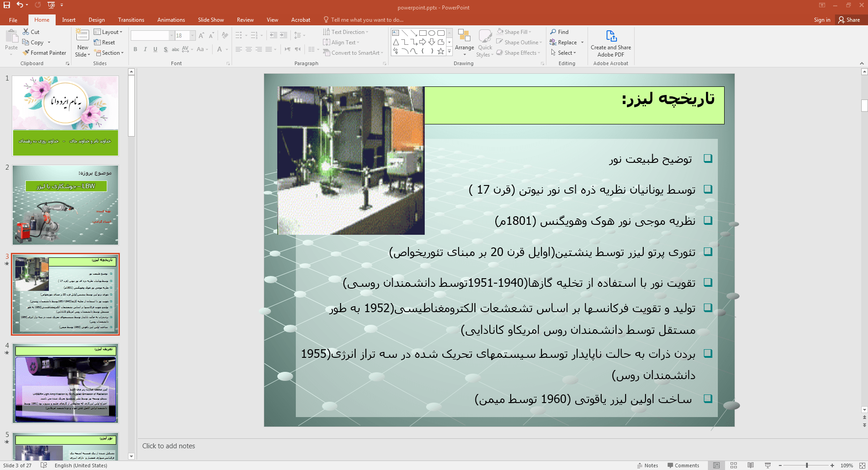Switch to Slide Sorter view in status bar

coord(734,465)
